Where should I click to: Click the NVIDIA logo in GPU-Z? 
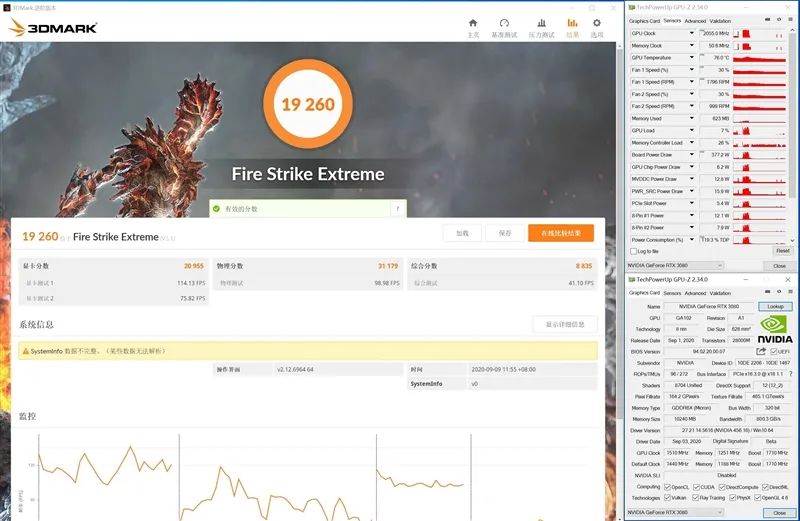pos(774,329)
